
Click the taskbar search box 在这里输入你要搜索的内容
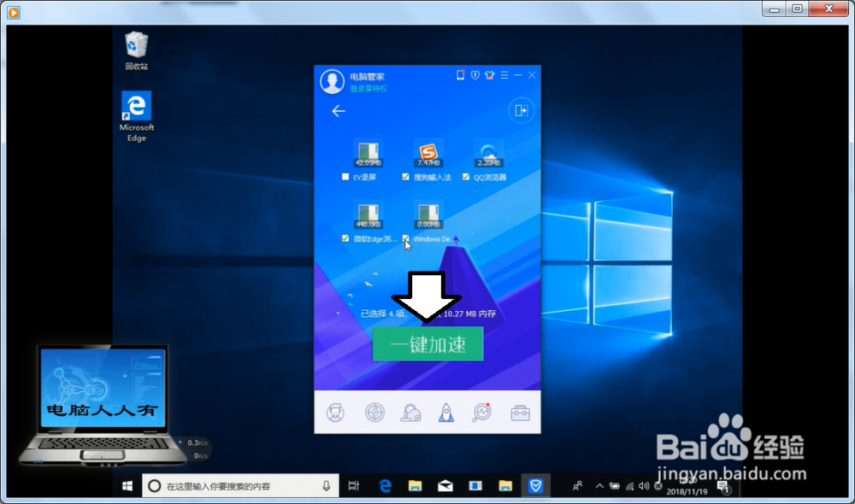pos(240,486)
